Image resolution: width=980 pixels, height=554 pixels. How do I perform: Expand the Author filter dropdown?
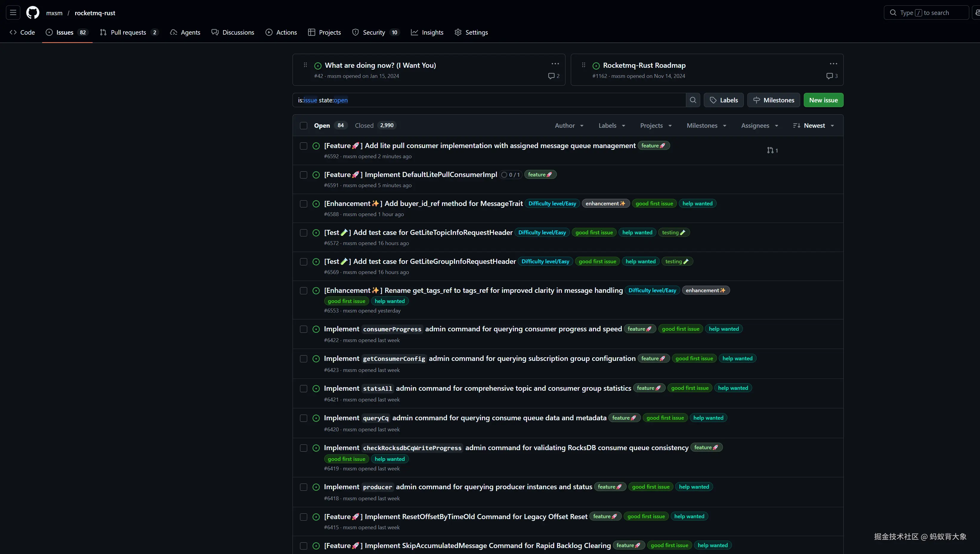point(569,126)
